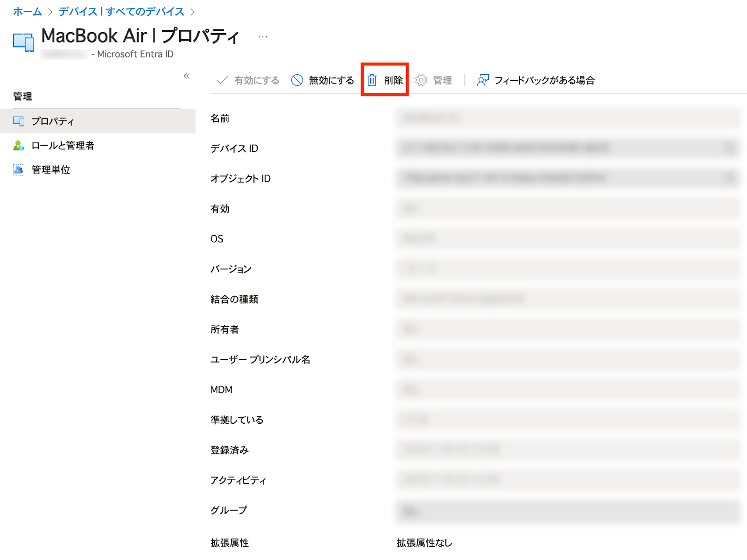Click the オブジェクト ID value field

[568, 178]
